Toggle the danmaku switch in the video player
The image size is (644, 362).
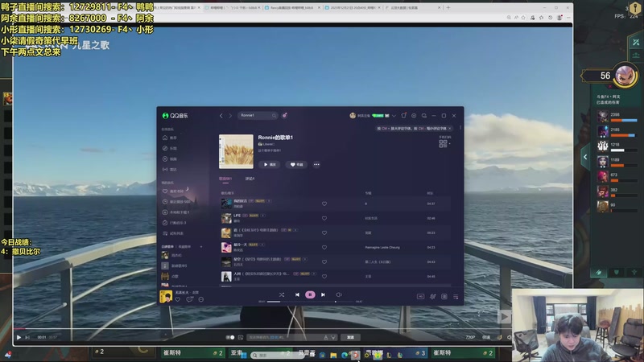230,337
